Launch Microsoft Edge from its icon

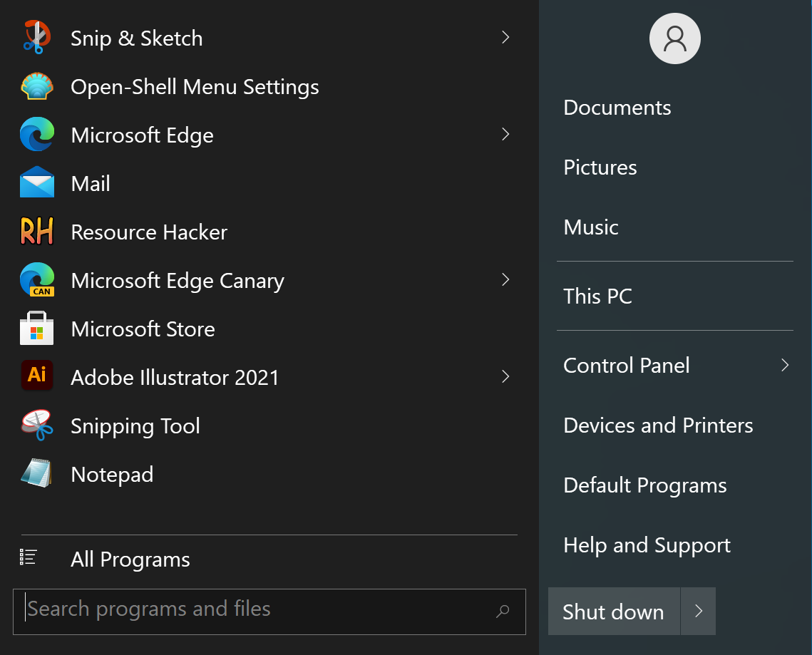pyautogui.click(x=37, y=134)
